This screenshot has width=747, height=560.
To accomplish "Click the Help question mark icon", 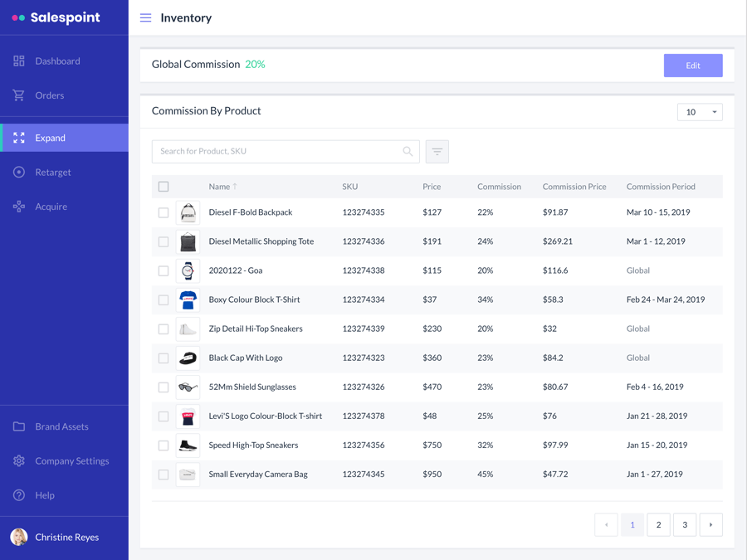I will [x=18, y=494].
